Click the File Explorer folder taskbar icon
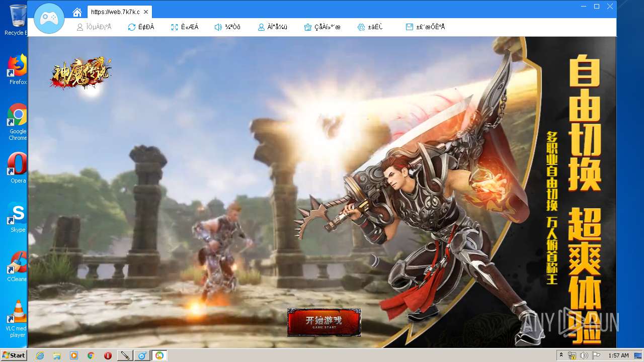The width and height of the screenshot is (644, 362). click(57, 355)
